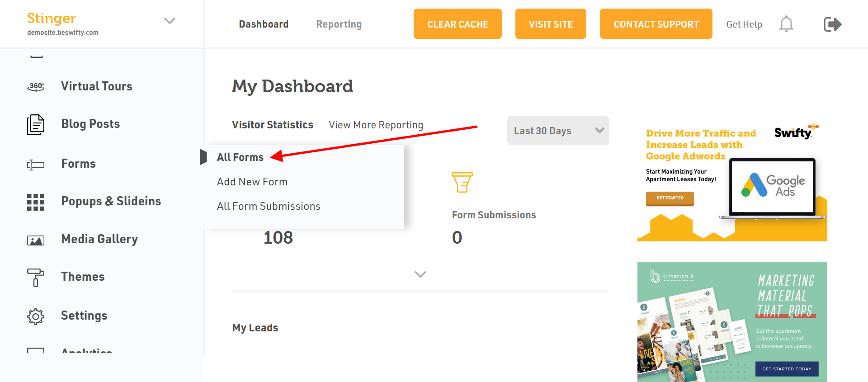The width and height of the screenshot is (868, 382).
Task: Click the Settings gear icon
Action: 36,316
